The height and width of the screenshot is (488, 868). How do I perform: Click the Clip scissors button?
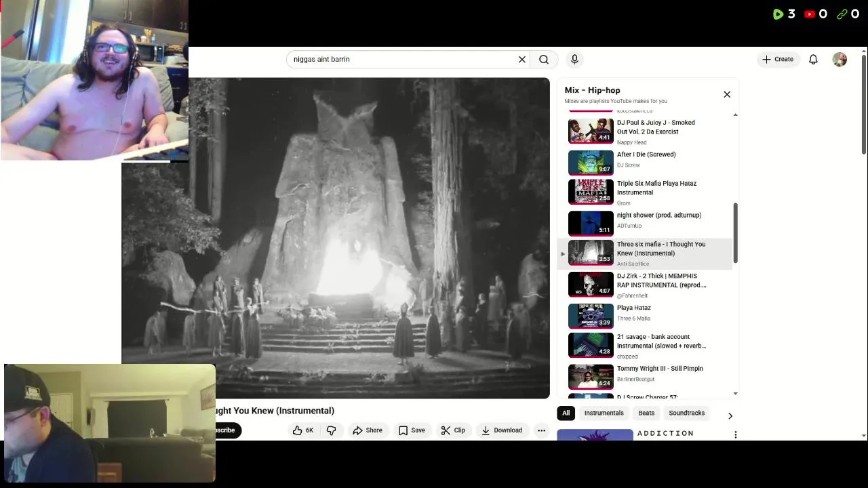pos(453,430)
